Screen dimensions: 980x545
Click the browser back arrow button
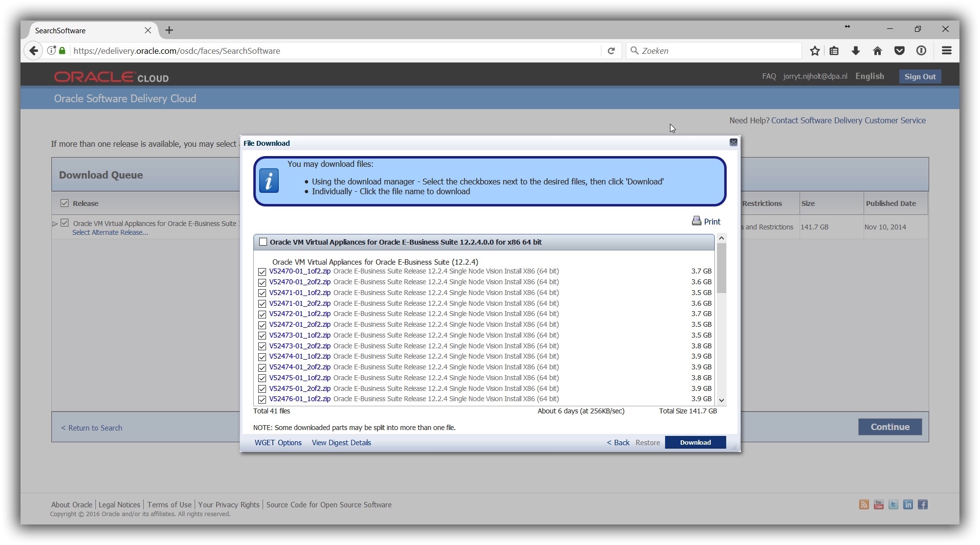point(33,51)
